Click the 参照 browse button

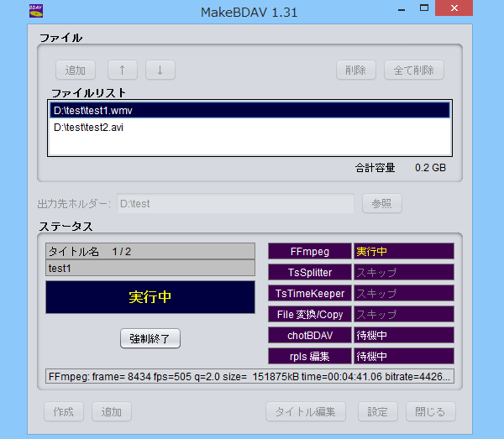(382, 203)
